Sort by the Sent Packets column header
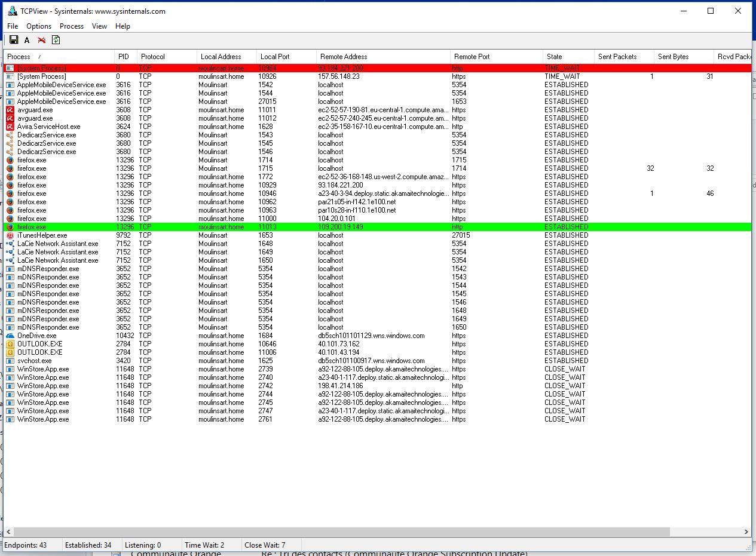Viewport: 756px width, 556px height. (x=624, y=57)
